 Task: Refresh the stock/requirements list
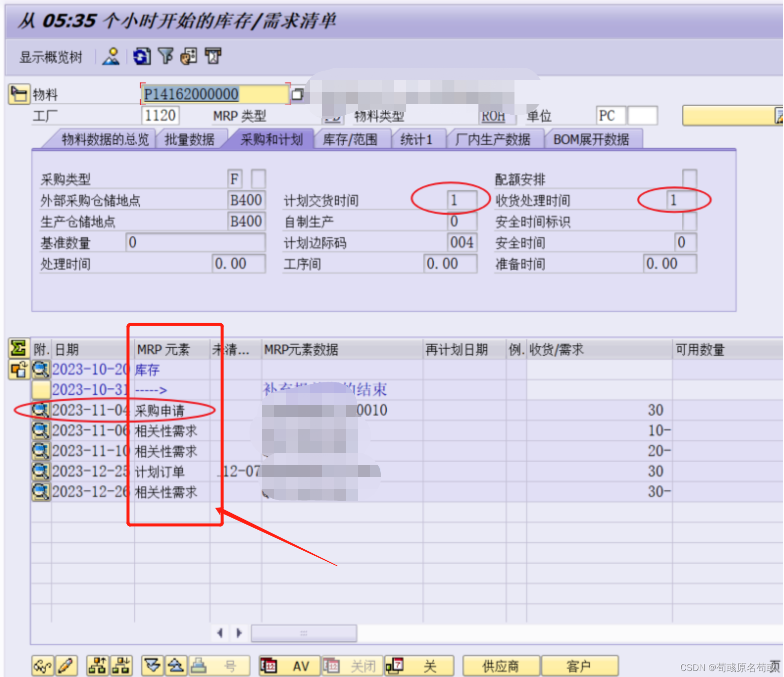click(x=142, y=56)
